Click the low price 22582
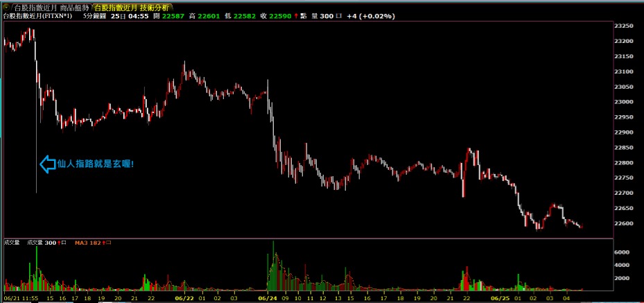 (x=245, y=16)
